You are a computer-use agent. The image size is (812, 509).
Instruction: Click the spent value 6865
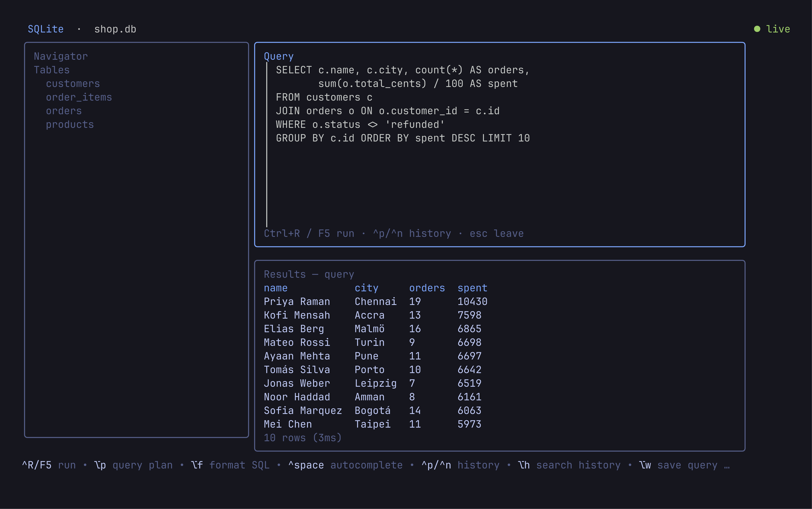click(469, 329)
